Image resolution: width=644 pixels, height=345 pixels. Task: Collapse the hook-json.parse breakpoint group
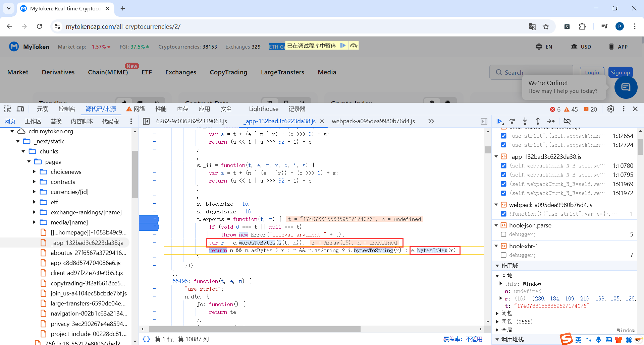[x=496, y=225]
